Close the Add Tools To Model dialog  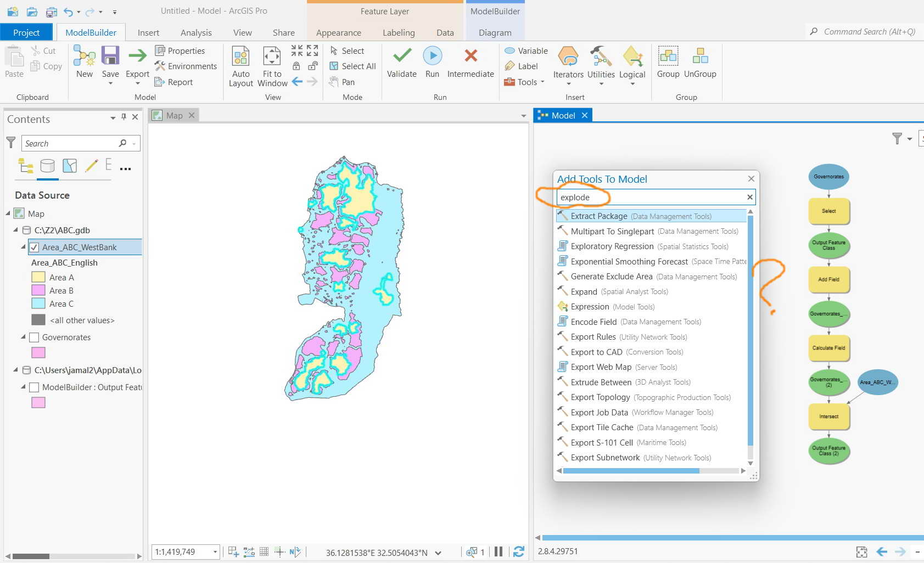(x=751, y=178)
